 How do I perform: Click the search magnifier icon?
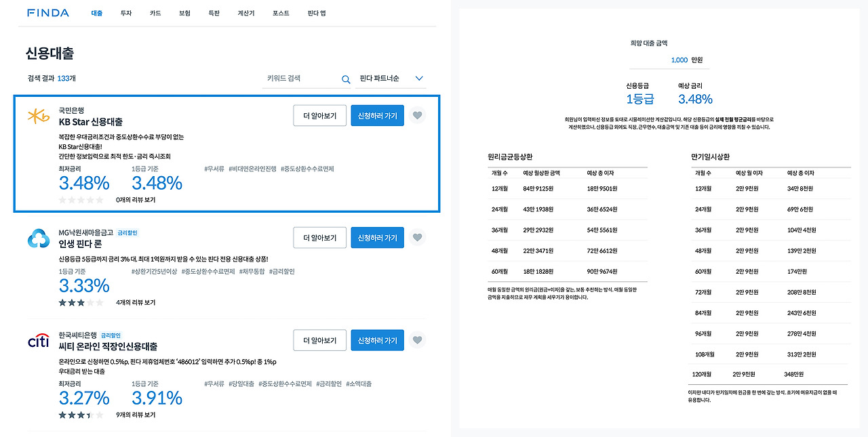click(346, 79)
